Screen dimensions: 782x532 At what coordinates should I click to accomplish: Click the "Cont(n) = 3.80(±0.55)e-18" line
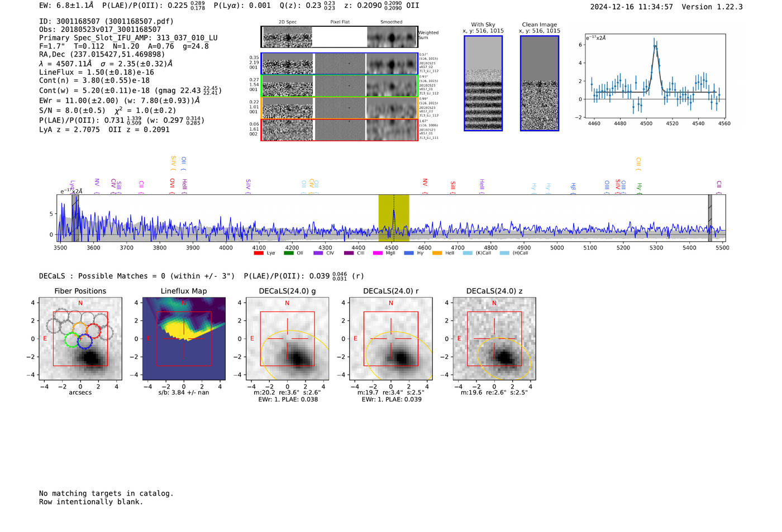(94, 80)
